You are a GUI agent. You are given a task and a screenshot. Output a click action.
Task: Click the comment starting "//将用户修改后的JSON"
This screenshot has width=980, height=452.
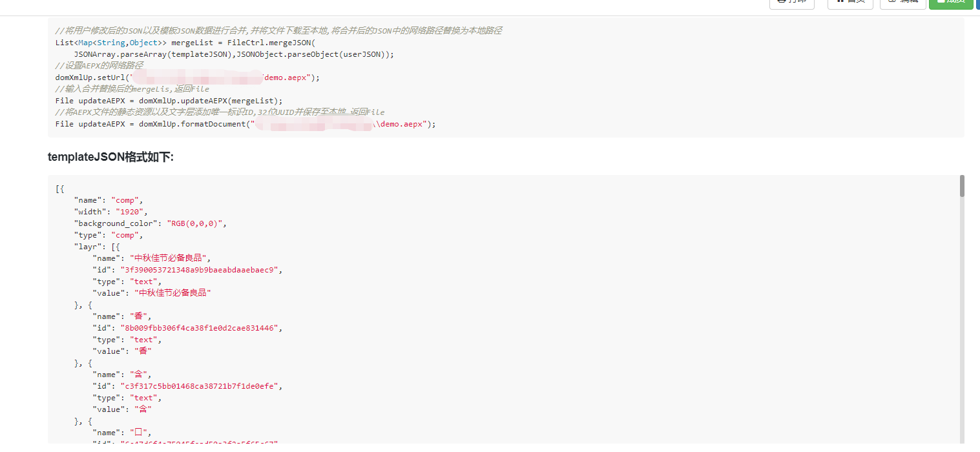278,31
